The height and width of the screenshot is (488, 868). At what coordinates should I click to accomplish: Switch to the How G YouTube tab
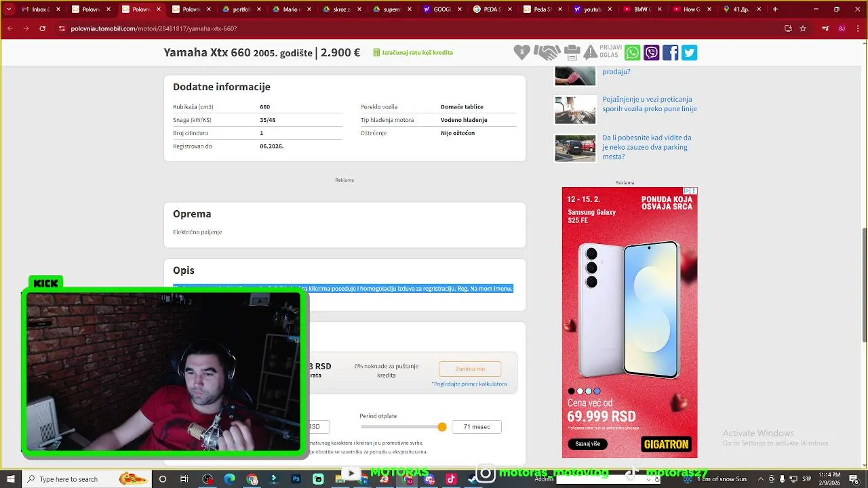(x=692, y=9)
